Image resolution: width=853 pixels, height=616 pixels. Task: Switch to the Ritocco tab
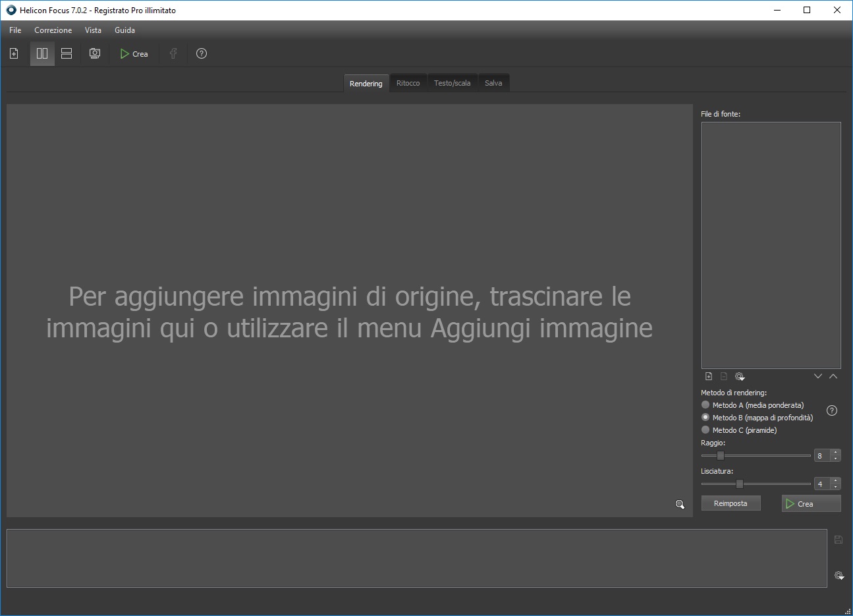tap(408, 83)
